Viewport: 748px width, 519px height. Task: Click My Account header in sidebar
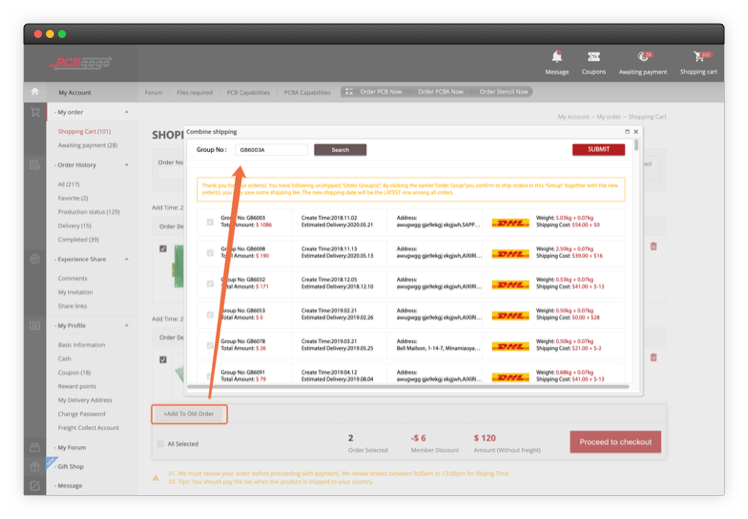tap(74, 93)
